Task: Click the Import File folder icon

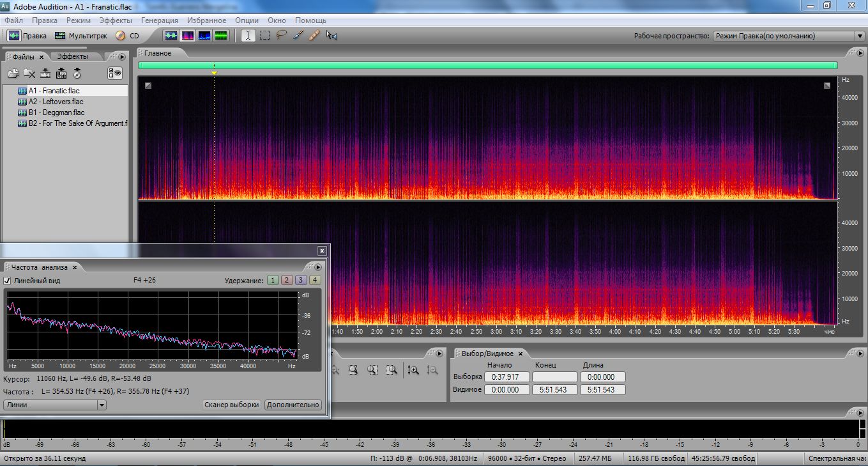Action: 13,74
